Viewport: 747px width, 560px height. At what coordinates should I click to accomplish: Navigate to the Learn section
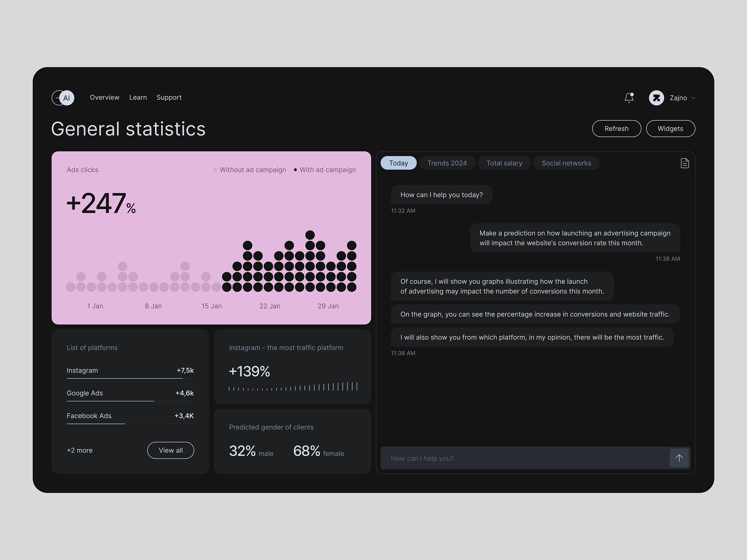pos(138,97)
